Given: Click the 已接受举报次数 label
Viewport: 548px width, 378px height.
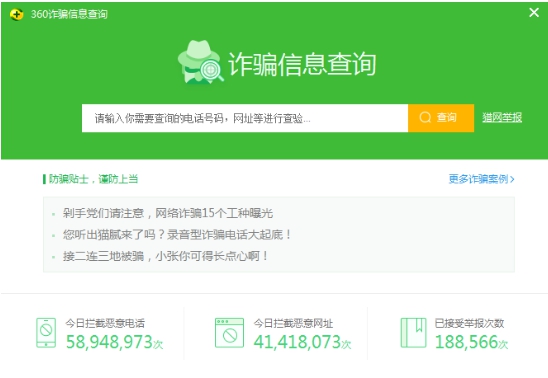Looking at the screenshot, I should (x=469, y=323).
